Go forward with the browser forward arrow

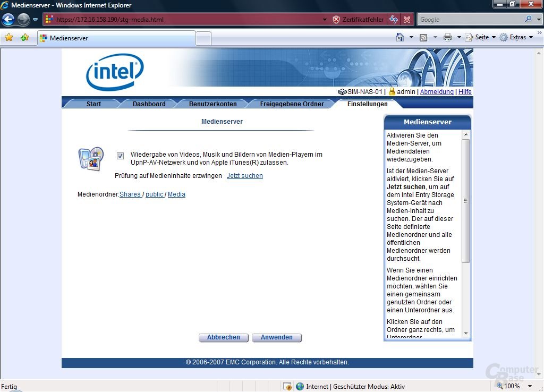coord(23,20)
